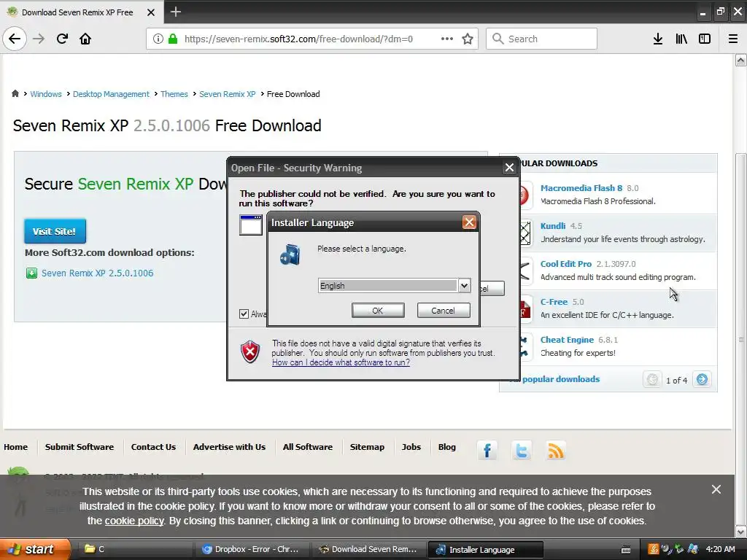Toggle Firefox sidebar icon
The image size is (747, 560).
[x=705, y=39]
